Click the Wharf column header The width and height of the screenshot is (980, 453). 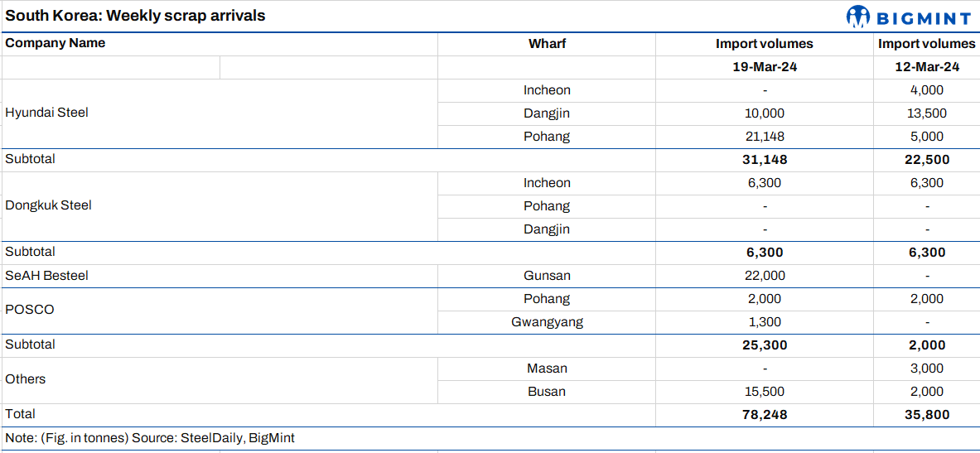click(547, 44)
